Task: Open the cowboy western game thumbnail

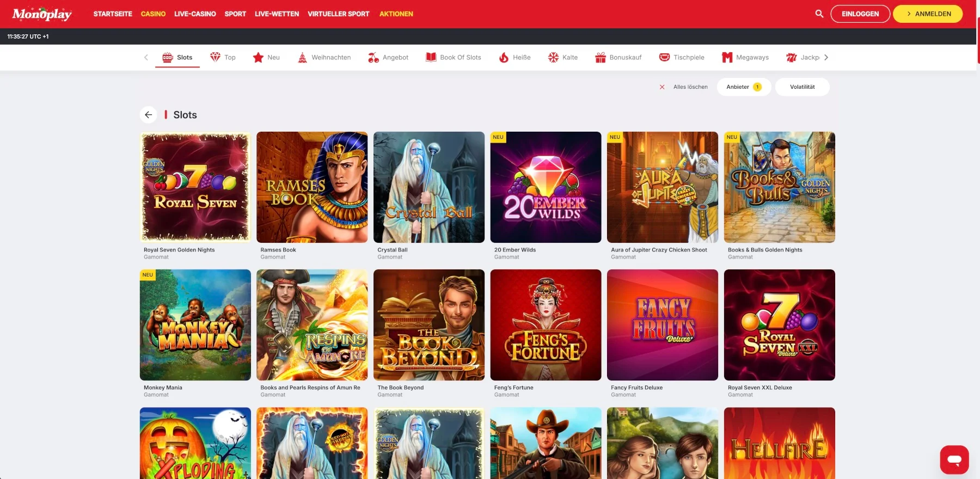Action: [546, 443]
